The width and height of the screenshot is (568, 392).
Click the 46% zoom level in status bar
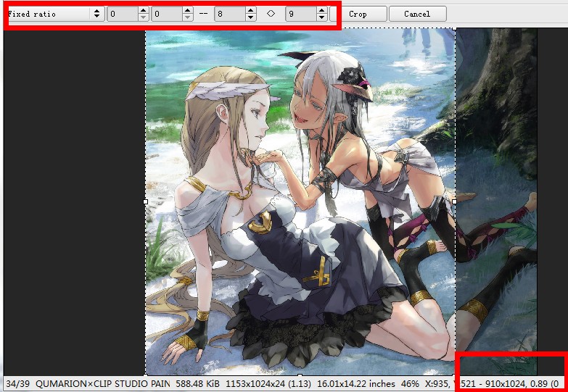410,384
